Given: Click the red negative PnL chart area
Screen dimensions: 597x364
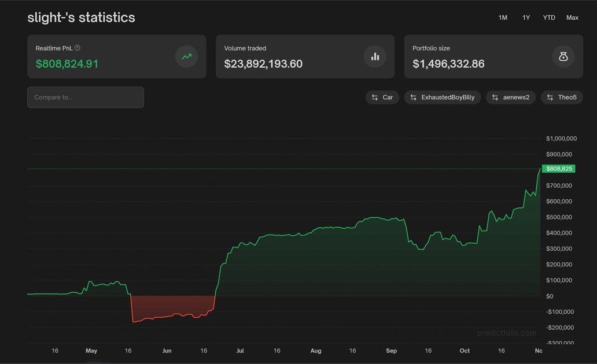Looking at the screenshot, I should (171, 306).
